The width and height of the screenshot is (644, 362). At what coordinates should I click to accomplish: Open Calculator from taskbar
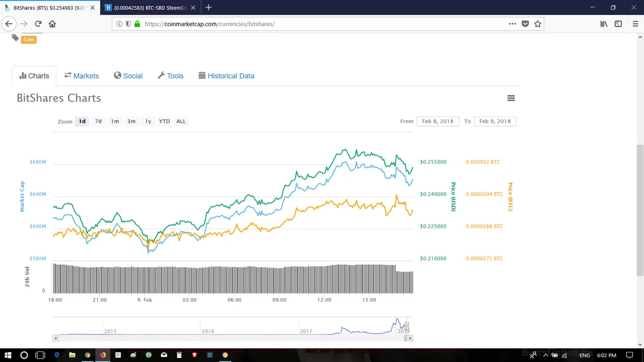[x=179, y=355]
